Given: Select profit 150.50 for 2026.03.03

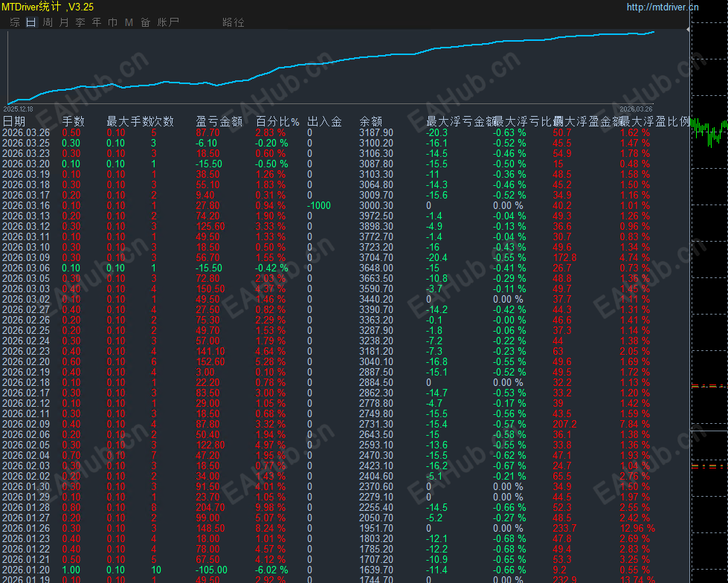Looking at the screenshot, I should tap(210, 289).
